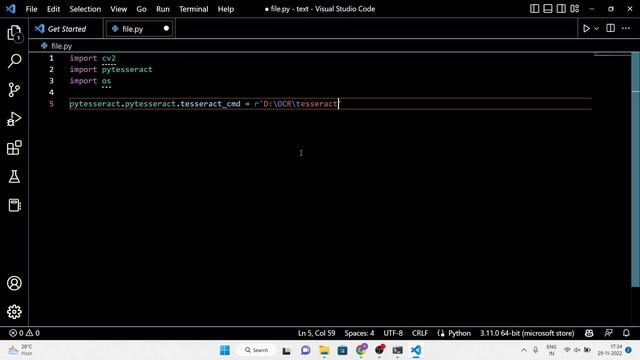Click the tray microphone icon
Screen dimensions: 640x360
pos(536,350)
